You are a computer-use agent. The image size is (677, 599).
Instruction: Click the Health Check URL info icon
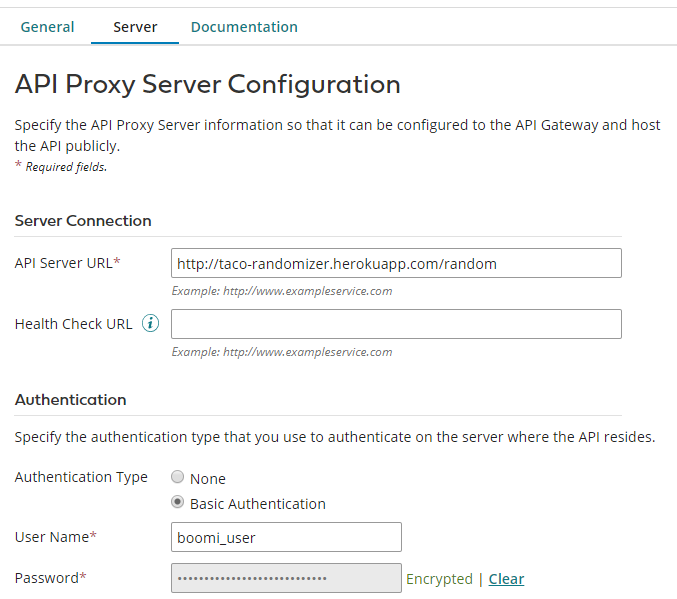(151, 323)
